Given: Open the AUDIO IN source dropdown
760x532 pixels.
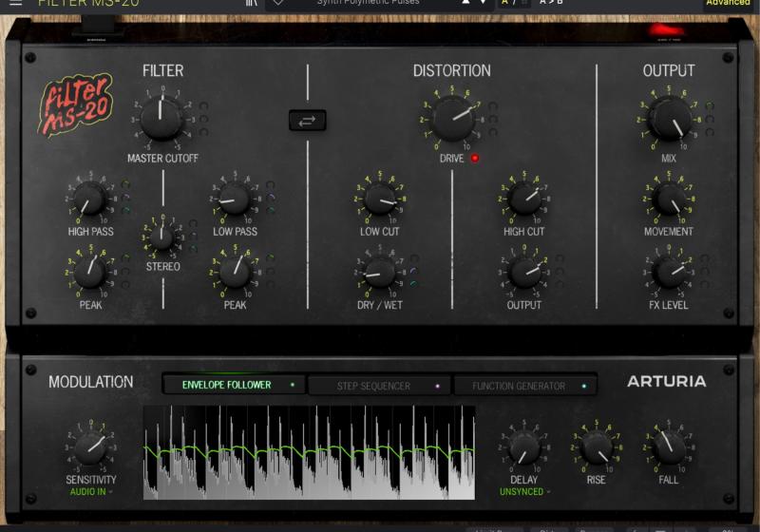Looking at the screenshot, I should click(x=91, y=492).
